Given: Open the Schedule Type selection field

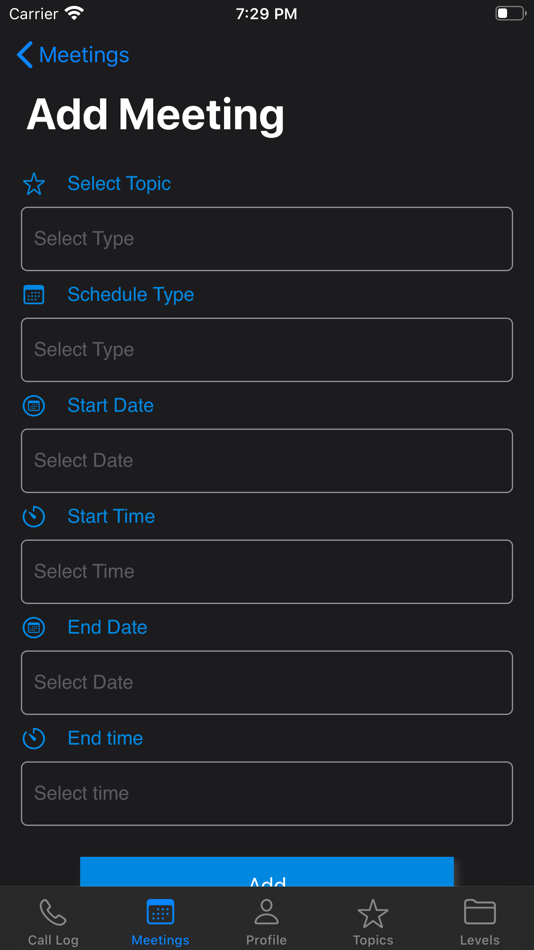Looking at the screenshot, I should 267,350.
